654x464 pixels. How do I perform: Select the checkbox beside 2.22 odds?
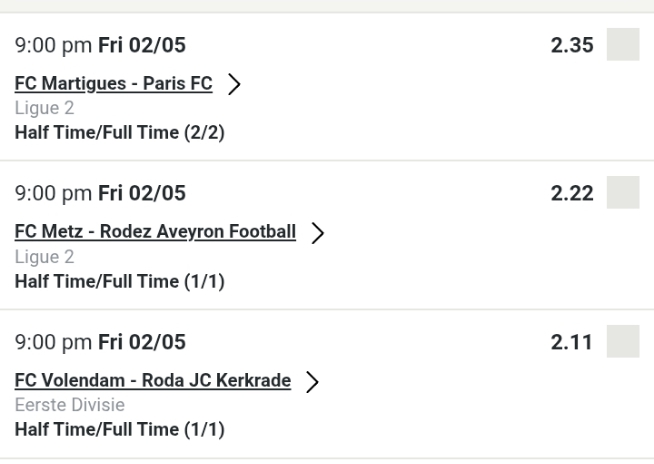click(x=623, y=192)
